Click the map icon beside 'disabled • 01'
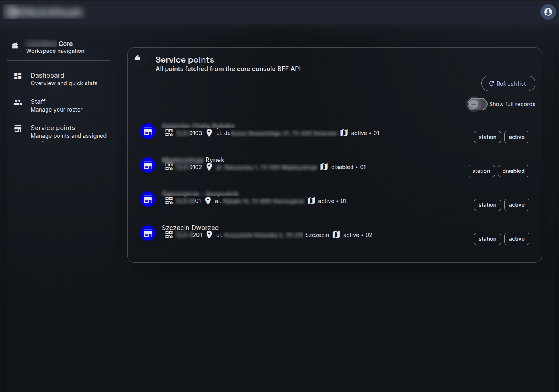The image size is (559, 392). (x=324, y=167)
